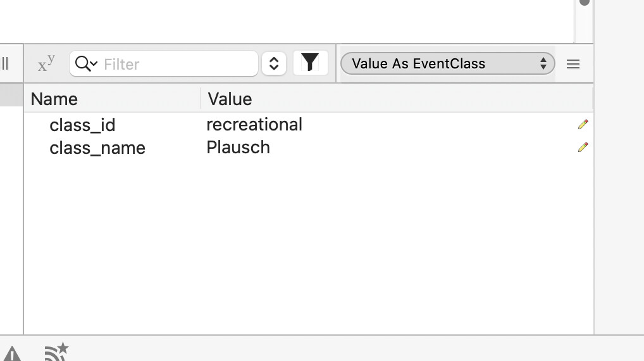
Task: Open the feed-with-star status bar icon
Action: point(56,351)
